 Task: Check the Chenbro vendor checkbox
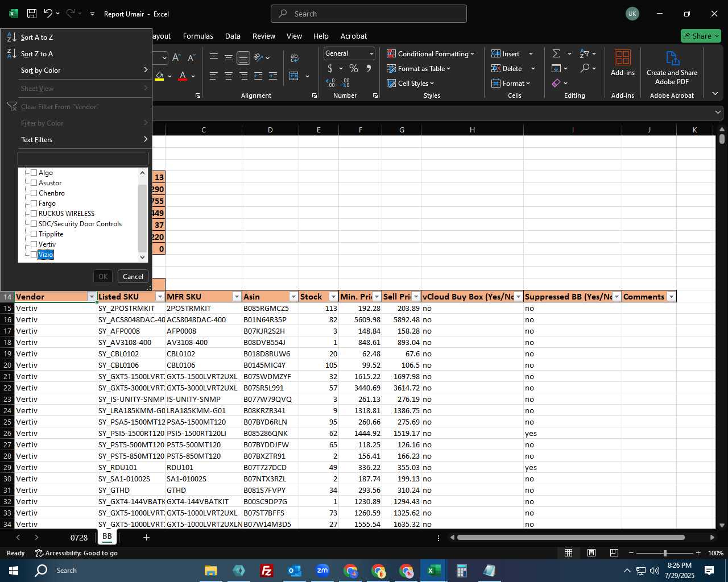tap(34, 193)
